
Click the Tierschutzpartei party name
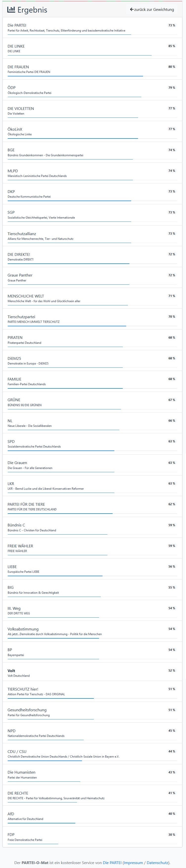click(x=21, y=317)
